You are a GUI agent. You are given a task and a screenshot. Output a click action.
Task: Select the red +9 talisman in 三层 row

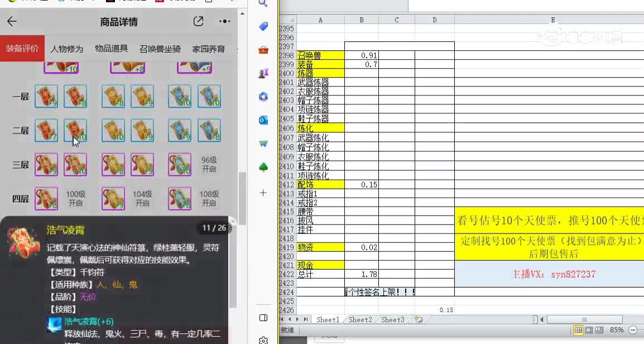46,164
